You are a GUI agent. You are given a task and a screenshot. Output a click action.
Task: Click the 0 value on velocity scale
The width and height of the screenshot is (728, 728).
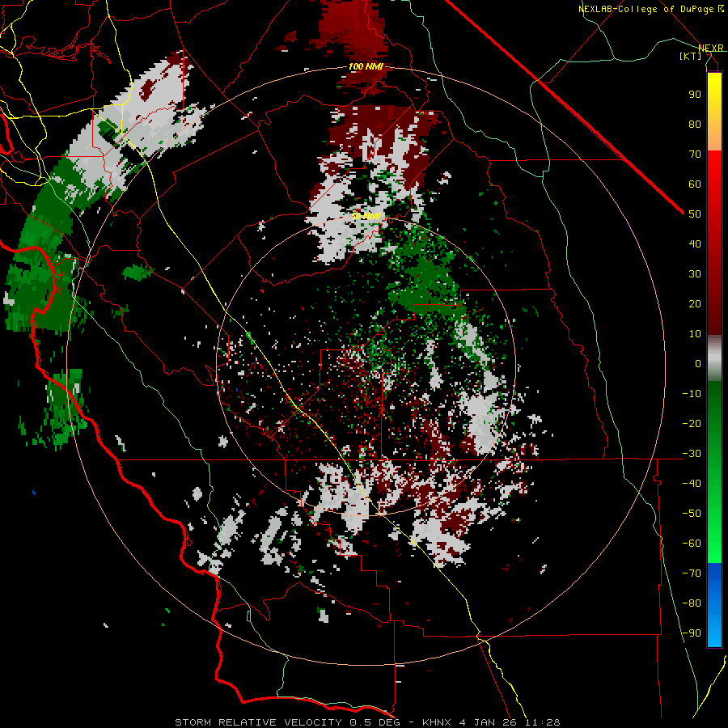[698, 364]
